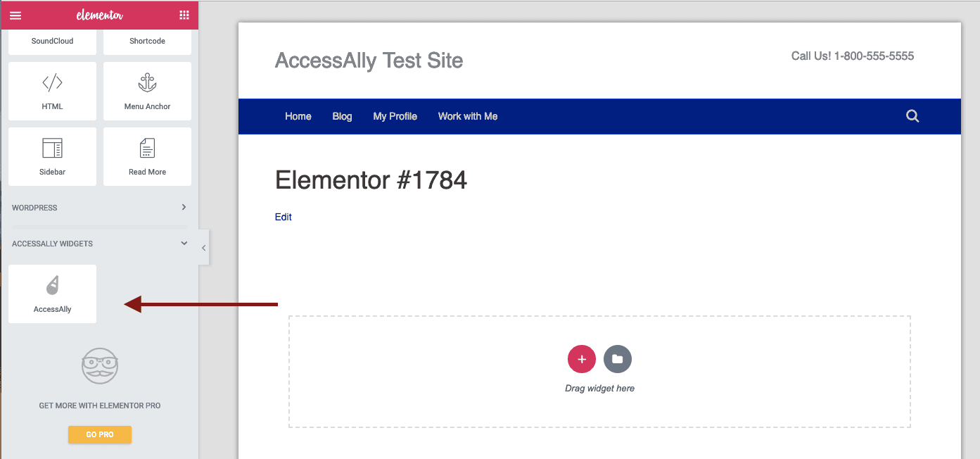
Task: Select the Read More widget
Action: pos(147,156)
